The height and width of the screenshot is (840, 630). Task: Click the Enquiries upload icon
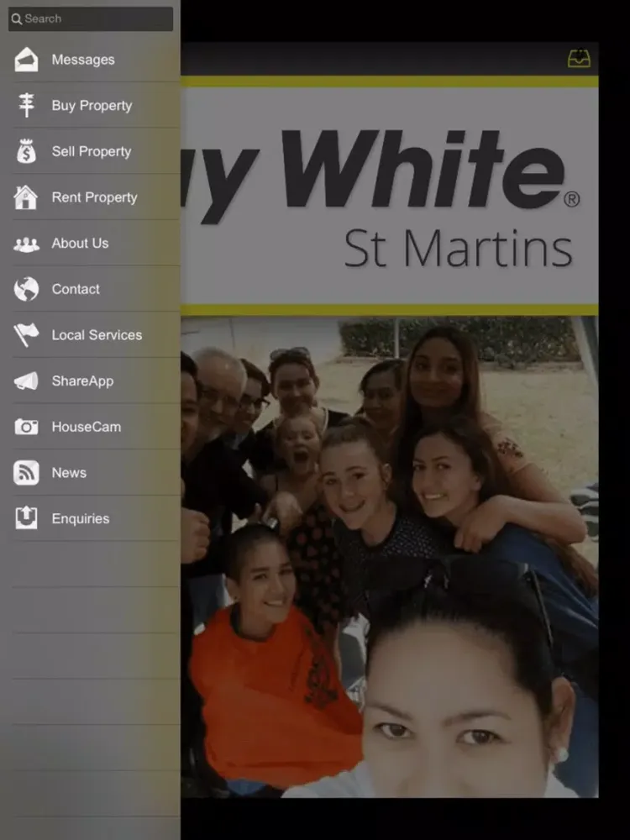pos(26,518)
